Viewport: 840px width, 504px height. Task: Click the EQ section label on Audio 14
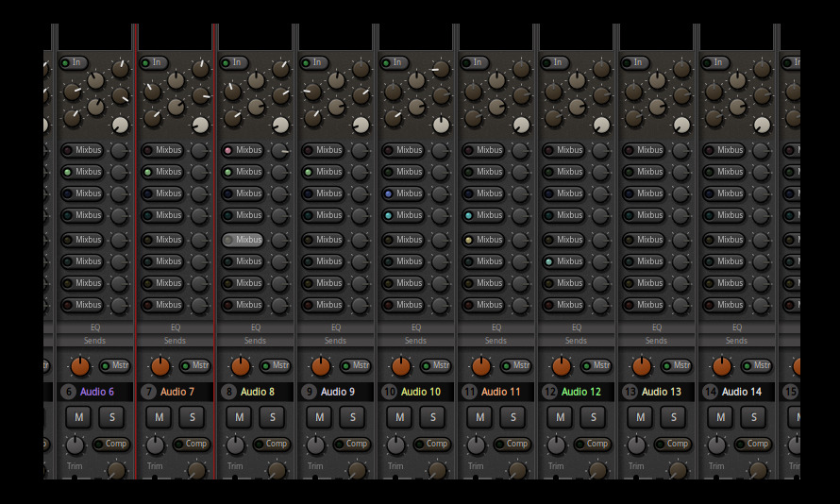tap(736, 328)
